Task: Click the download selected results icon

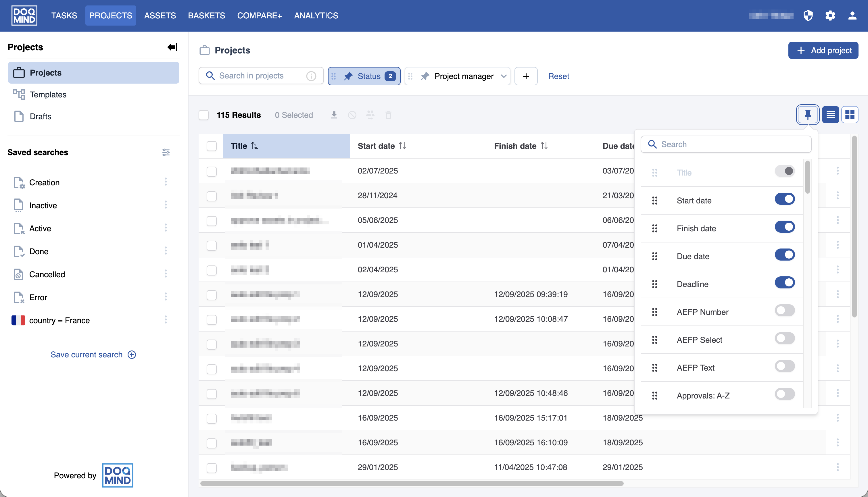Action: [x=334, y=115]
